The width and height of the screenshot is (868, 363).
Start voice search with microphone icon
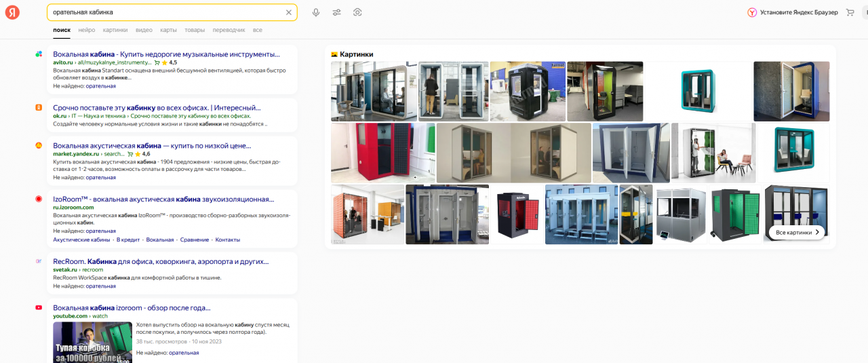coord(316,12)
